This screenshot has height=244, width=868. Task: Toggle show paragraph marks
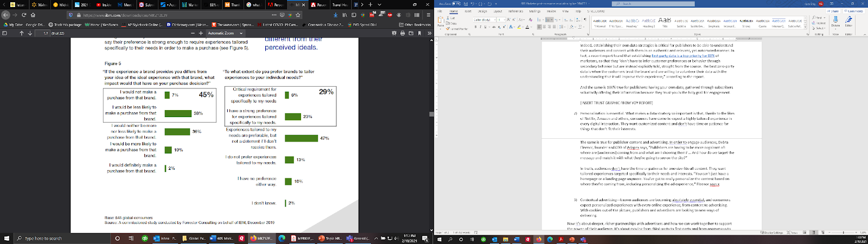tap(585, 20)
